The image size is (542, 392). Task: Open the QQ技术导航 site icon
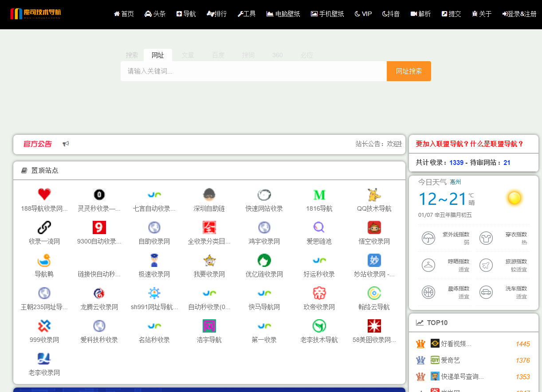(373, 194)
